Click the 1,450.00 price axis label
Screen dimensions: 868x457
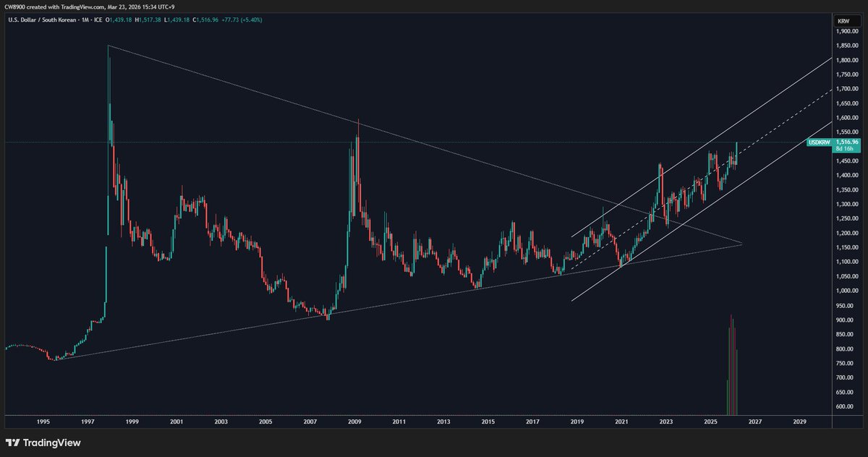[x=846, y=161]
